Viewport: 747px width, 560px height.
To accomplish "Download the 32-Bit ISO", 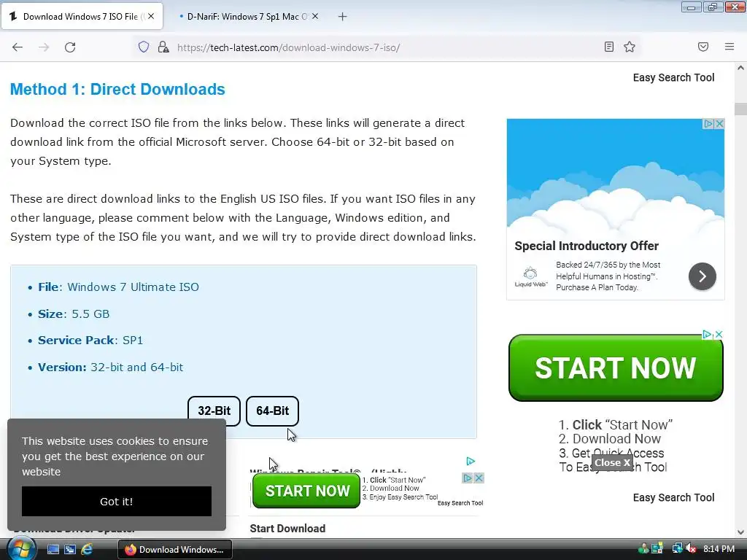I will pos(214,411).
